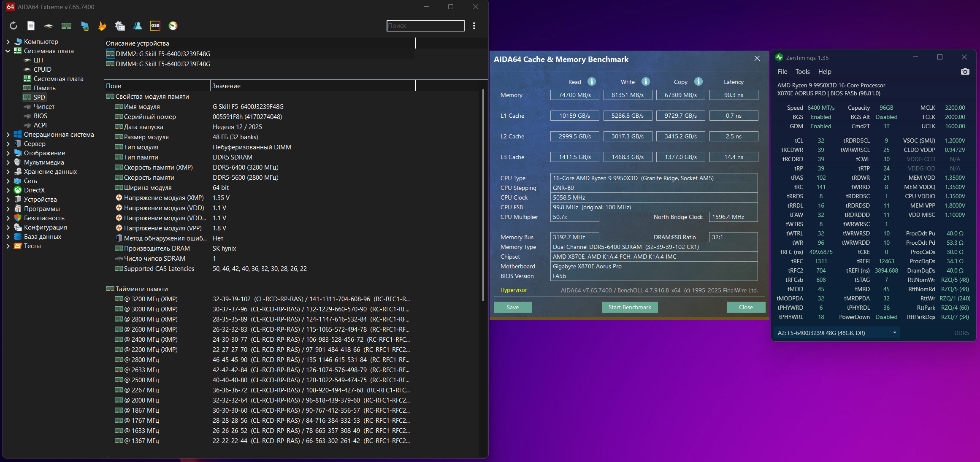The image size is (980, 462).
Task: Open the Tools menu in ZenTimings
Action: (802, 72)
